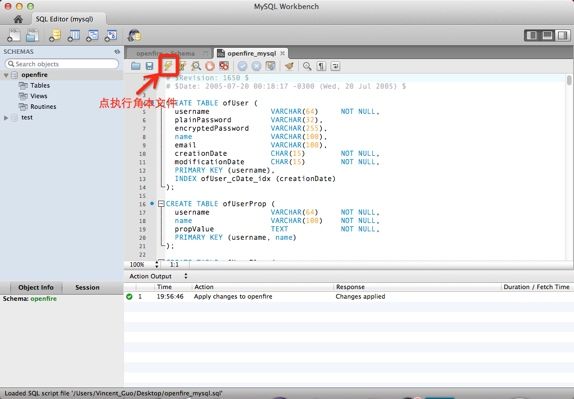Click the 'Loaded SQL script file' status text
574x399 pixels.
point(114,394)
